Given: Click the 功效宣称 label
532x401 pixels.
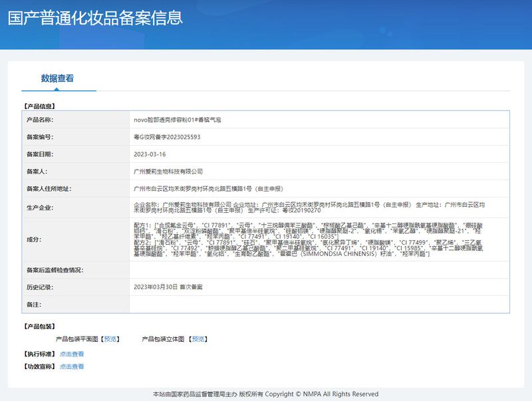Looking at the screenshot, I should (39, 366).
